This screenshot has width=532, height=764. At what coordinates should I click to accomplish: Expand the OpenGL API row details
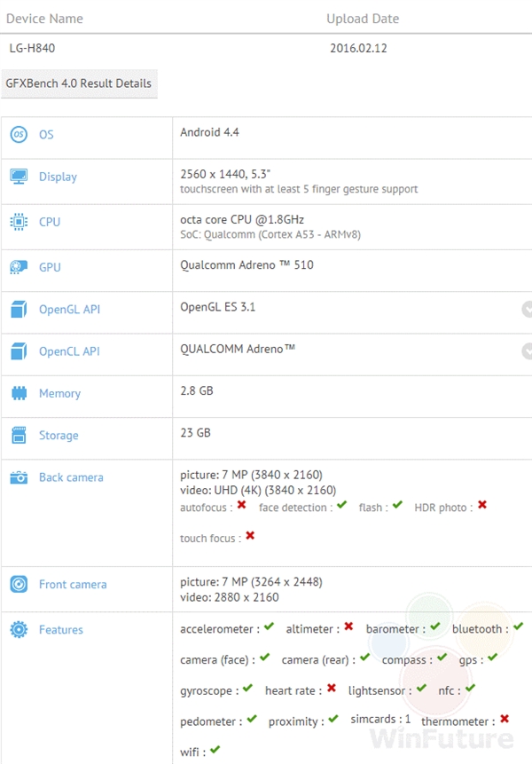(x=527, y=309)
